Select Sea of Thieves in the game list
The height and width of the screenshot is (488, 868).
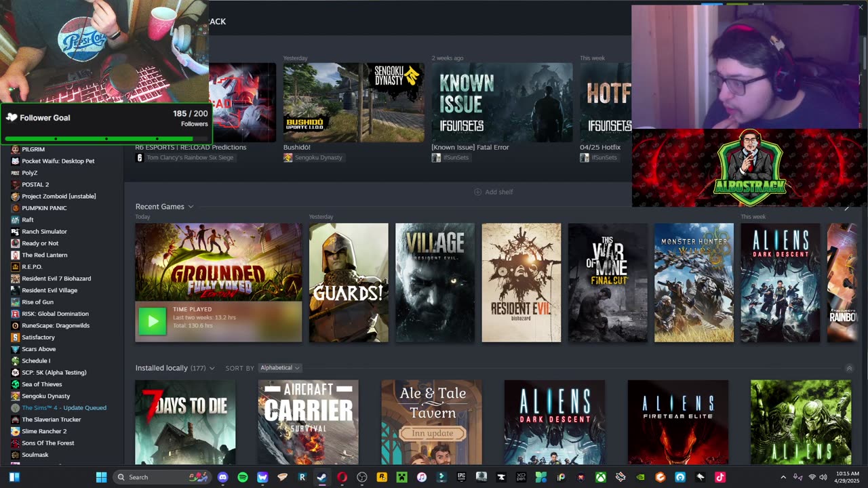pyautogui.click(x=41, y=384)
